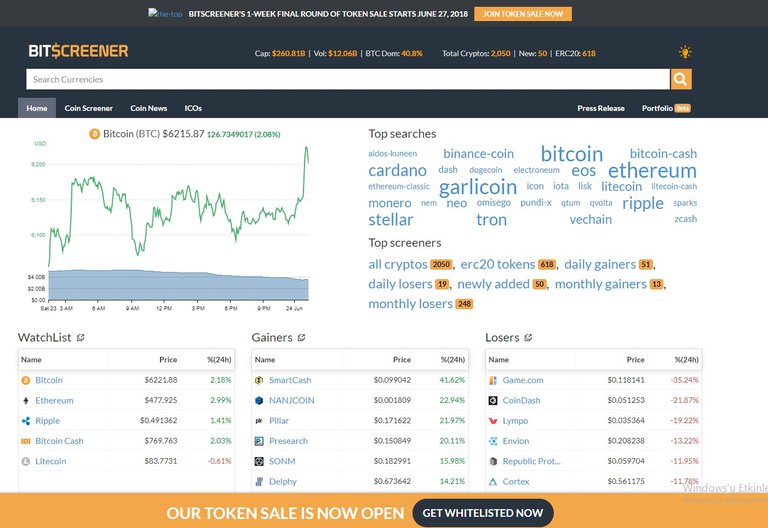This screenshot has height=528, width=768.
Task: Open the Portfolio Beta menu item
Action: tap(666, 108)
